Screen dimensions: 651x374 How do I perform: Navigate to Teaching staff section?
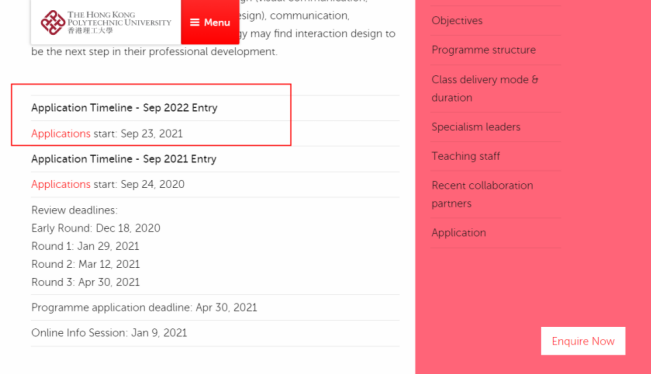tap(466, 156)
